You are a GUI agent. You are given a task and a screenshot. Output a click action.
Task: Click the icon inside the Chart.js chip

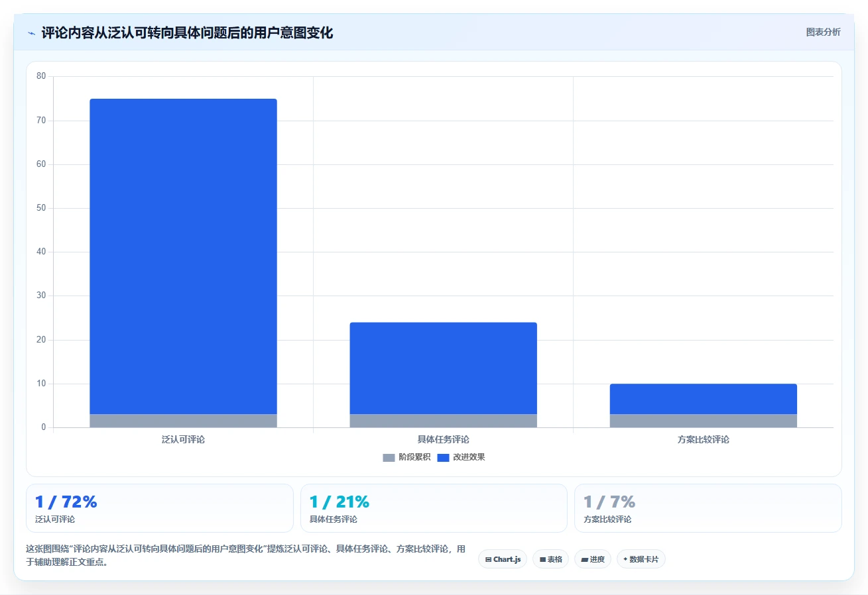point(488,559)
